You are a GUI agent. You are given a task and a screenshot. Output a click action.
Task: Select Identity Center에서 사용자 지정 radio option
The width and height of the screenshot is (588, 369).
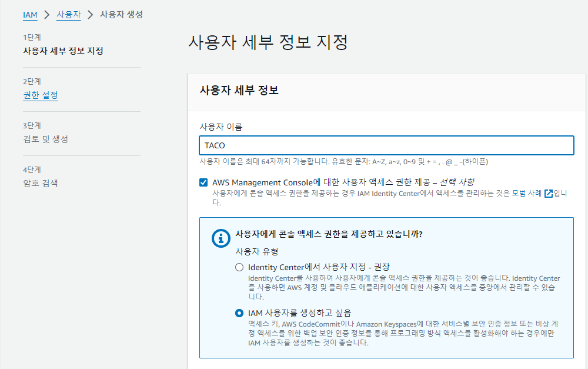pyautogui.click(x=239, y=267)
